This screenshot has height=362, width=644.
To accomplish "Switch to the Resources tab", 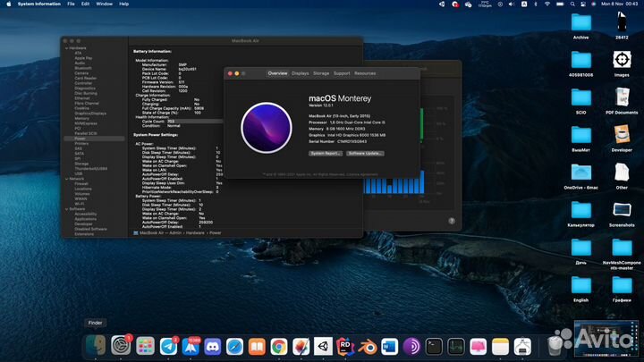I will (x=365, y=73).
